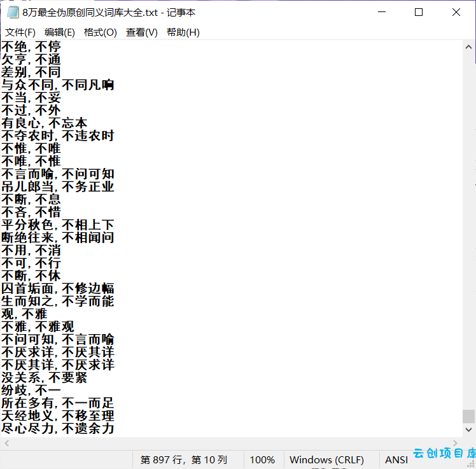This screenshot has width=476, height=469.
Task: Click the line 尽心尽力，不遗余力
Action: (x=57, y=428)
